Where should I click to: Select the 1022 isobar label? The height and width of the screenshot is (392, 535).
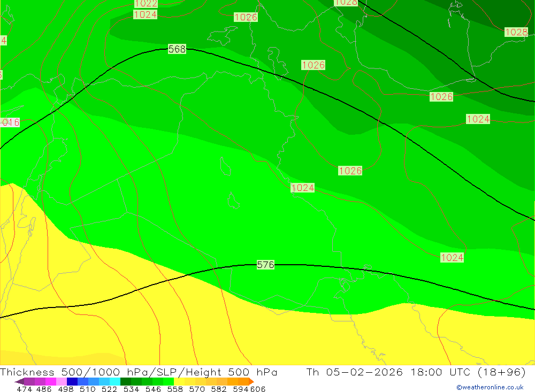(146, 4)
